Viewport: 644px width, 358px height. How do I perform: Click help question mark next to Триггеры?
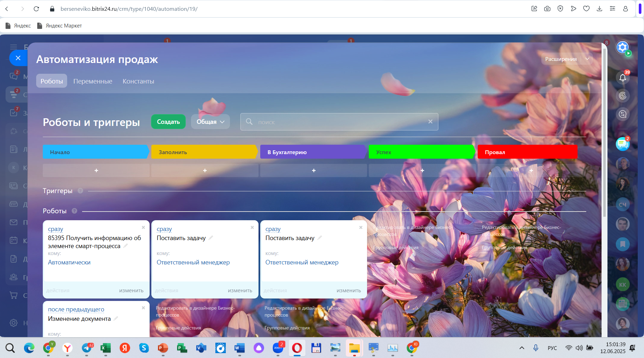[x=80, y=191]
